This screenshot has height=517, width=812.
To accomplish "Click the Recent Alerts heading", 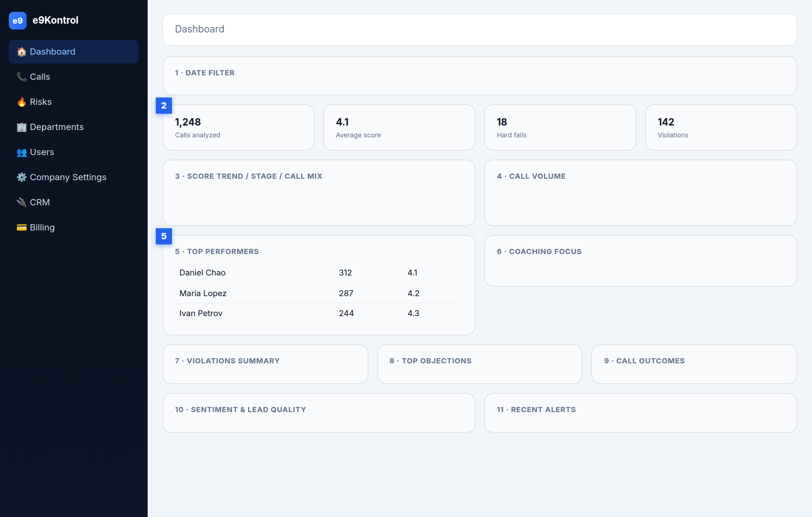I will [536, 410].
